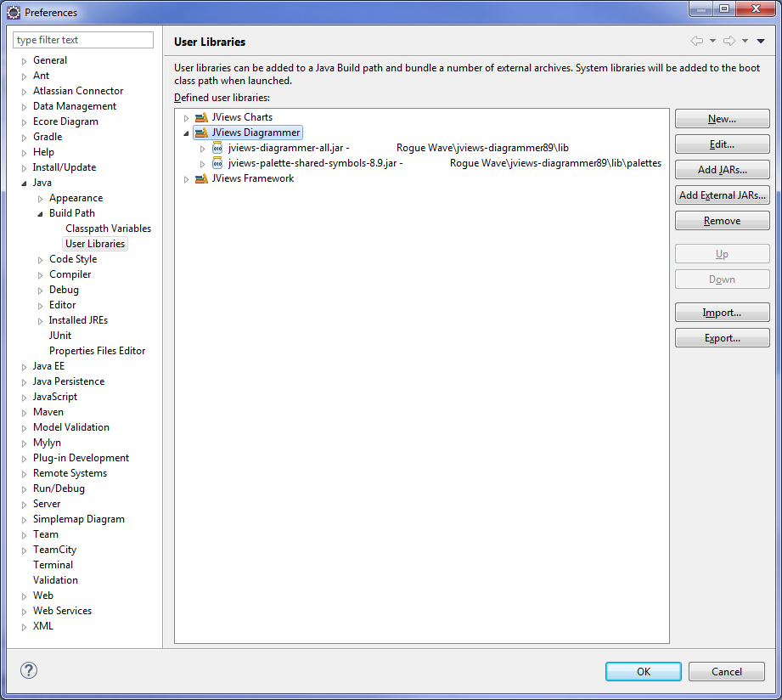
Task: Remove the selected user library
Action: click(x=722, y=221)
